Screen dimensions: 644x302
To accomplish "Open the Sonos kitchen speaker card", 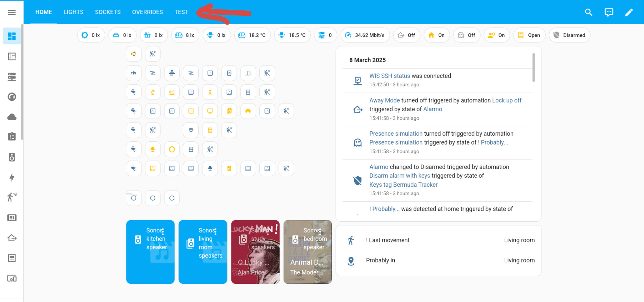I will pyautogui.click(x=150, y=252).
